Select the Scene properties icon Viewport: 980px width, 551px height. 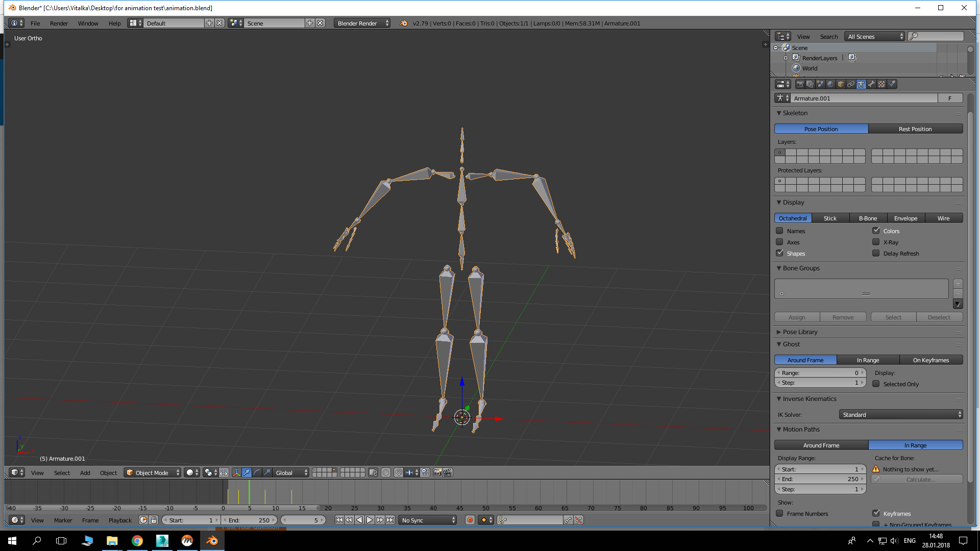[820, 84]
